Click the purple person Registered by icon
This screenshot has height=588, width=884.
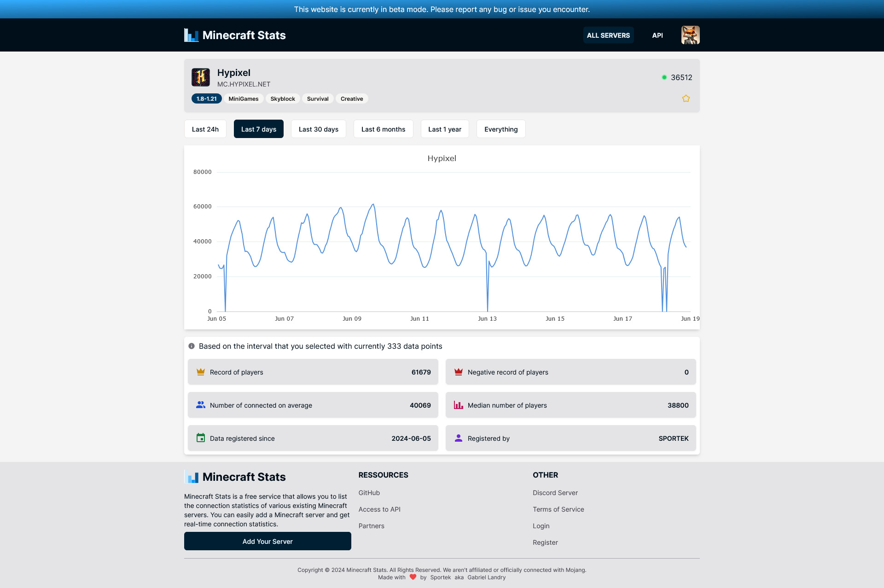pyautogui.click(x=459, y=438)
